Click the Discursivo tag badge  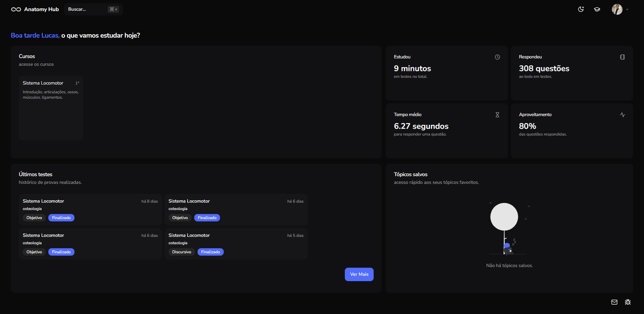pos(181,252)
